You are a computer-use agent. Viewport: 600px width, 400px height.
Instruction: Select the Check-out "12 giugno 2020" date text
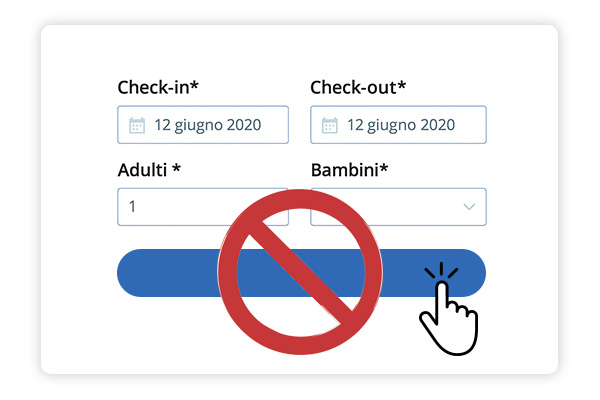(400, 125)
